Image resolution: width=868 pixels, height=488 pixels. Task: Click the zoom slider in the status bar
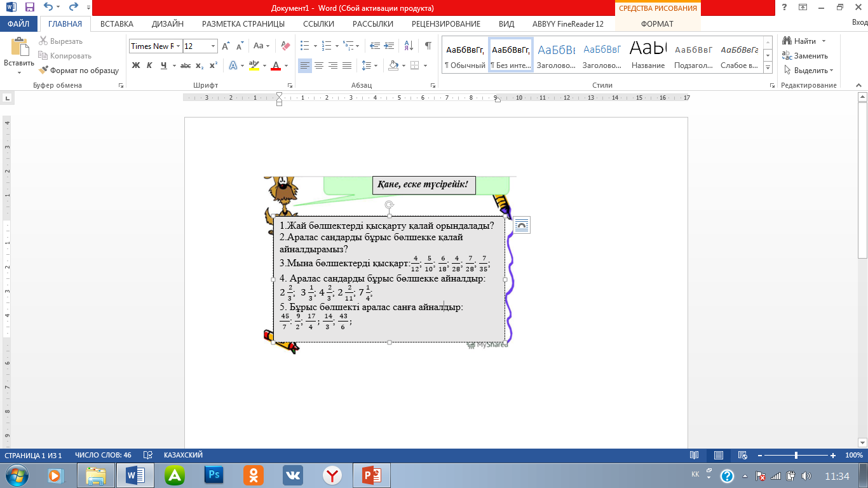pos(796,456)
